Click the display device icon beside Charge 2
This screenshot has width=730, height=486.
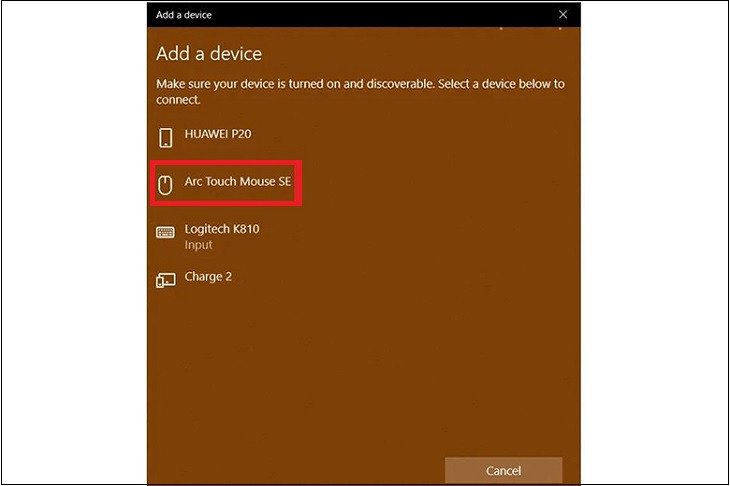tap(166, 280)
